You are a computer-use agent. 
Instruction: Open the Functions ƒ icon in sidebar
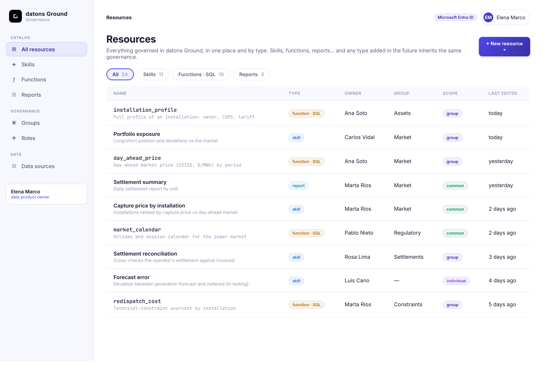pyautogui.click(x=14, y=80)
